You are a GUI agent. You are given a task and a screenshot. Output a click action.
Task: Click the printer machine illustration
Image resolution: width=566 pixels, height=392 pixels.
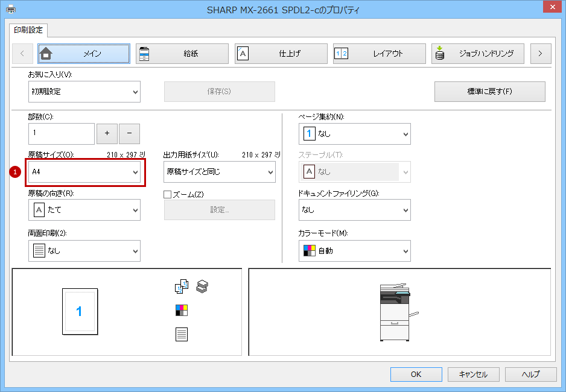(x=399, y=312)
